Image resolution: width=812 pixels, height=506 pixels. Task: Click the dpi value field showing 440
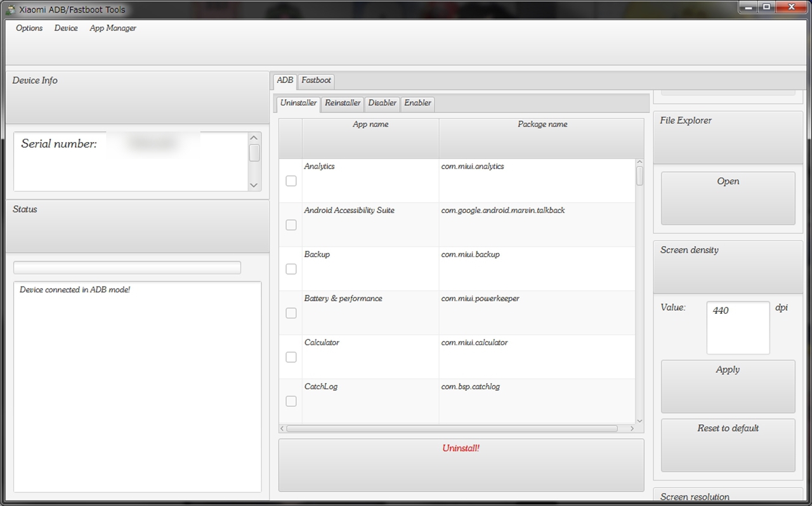[x=738, y=327]
